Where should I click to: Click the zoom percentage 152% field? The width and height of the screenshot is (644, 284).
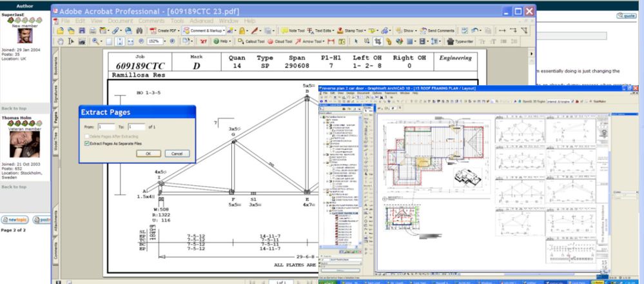point(155,41)
